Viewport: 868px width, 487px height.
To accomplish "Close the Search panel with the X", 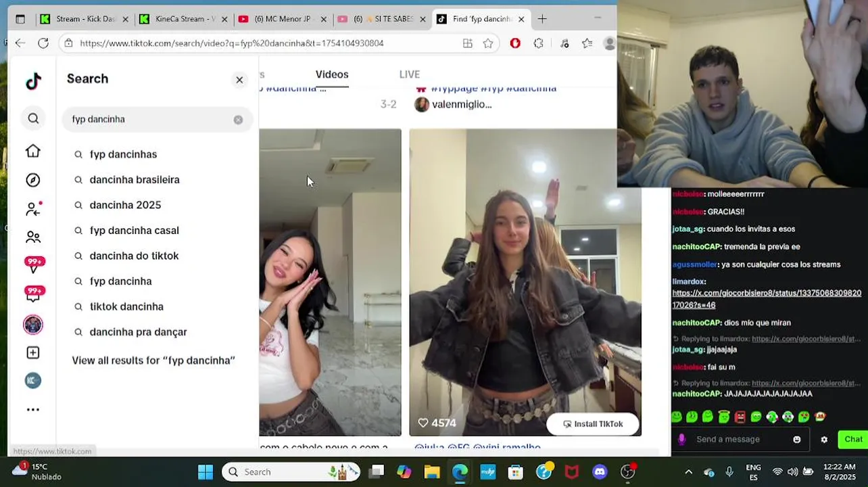I will (239, 80).
